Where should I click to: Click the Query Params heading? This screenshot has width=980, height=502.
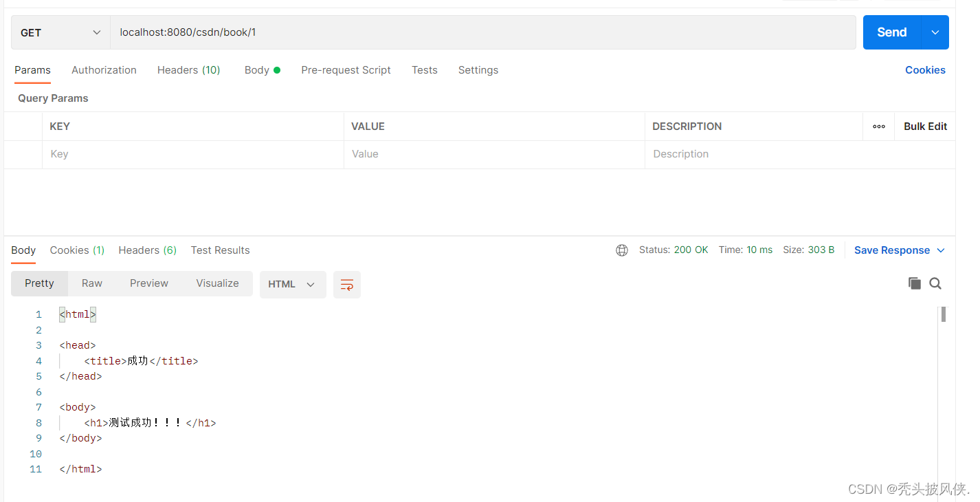[53, 98]
